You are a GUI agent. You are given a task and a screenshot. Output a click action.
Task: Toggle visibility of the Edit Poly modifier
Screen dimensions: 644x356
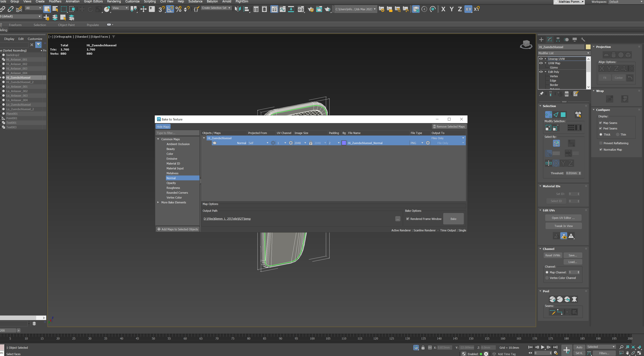[541, 72]
